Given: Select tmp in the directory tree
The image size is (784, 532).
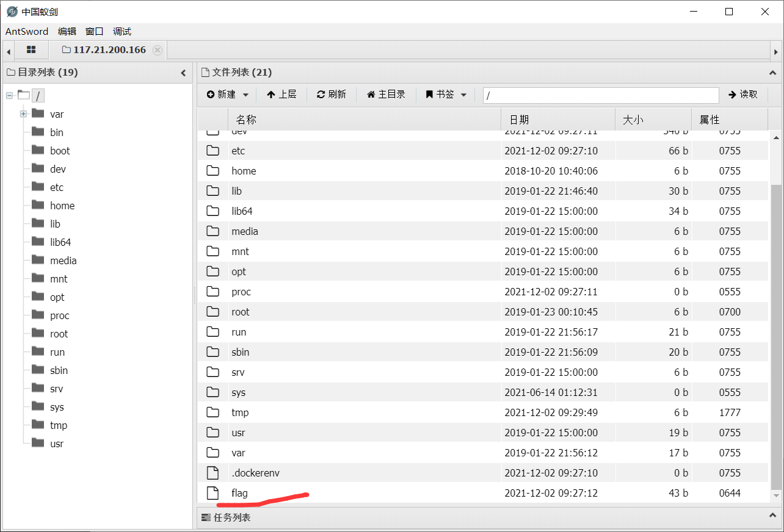Looking at the screenshot, I should tap(59, 425).
